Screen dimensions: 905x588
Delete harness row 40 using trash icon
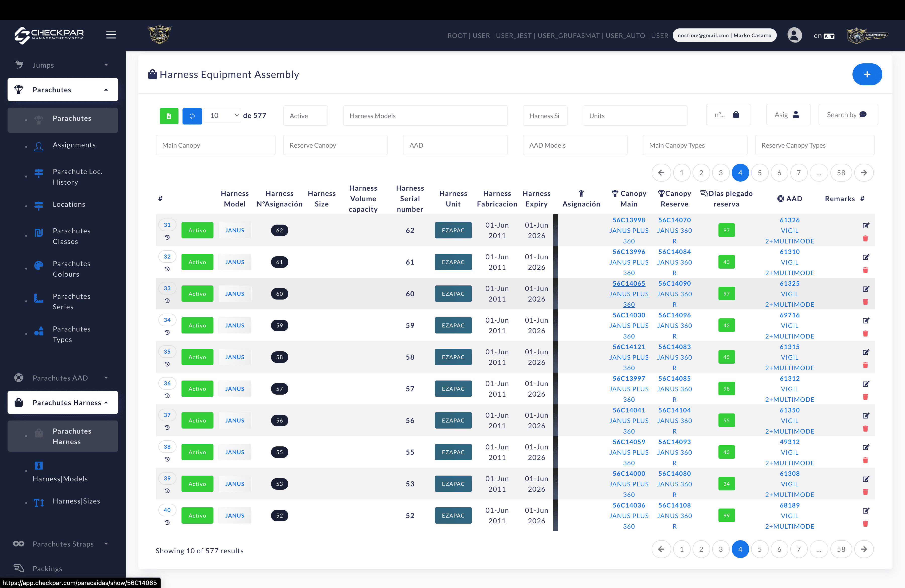point(866,524)
